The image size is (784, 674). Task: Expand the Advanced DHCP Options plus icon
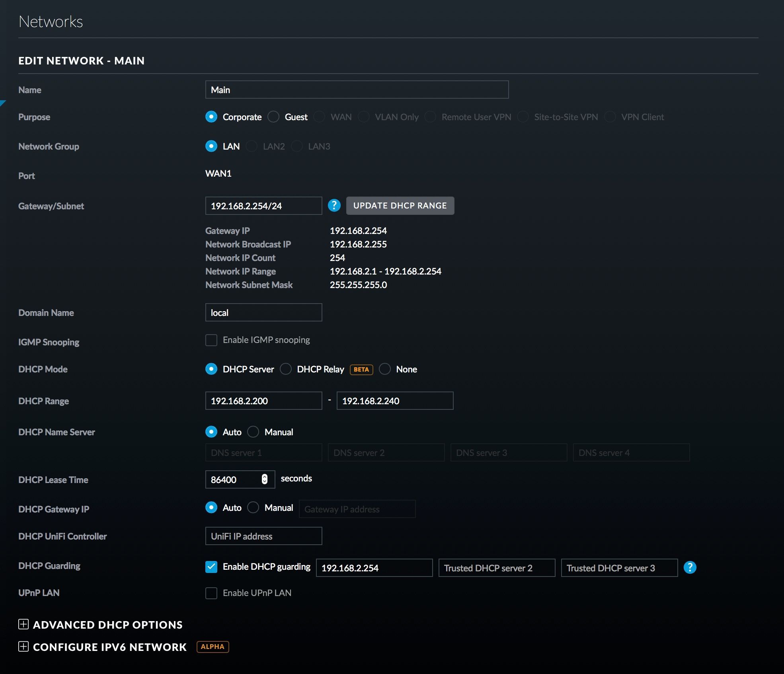tap(23, 624)
